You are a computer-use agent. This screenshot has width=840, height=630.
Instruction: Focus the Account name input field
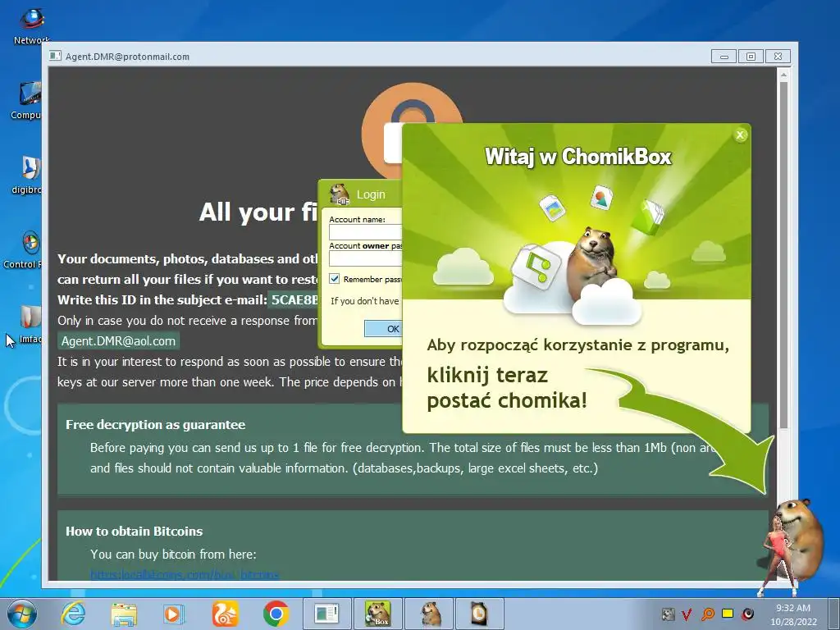click(x=365, y=232)
